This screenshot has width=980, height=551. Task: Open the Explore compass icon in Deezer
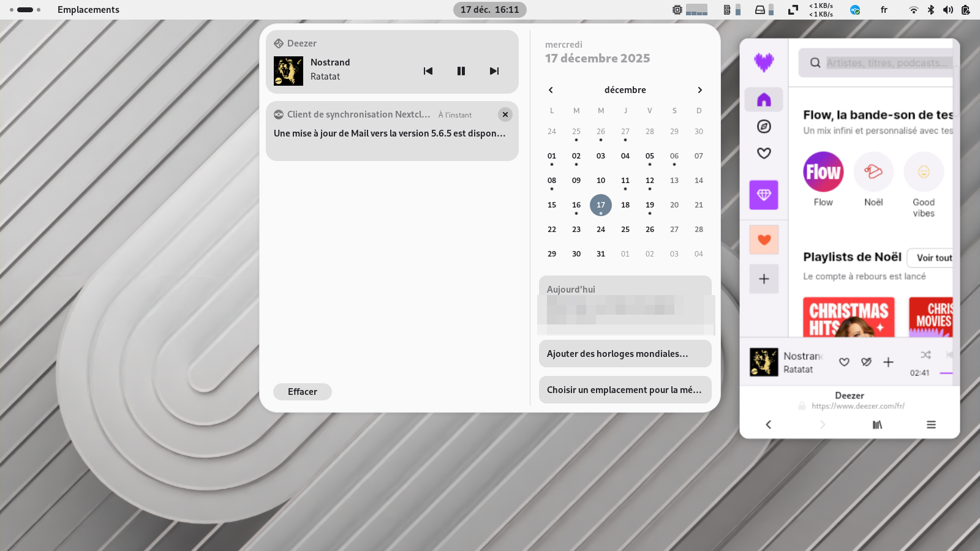tap(764, 127)
